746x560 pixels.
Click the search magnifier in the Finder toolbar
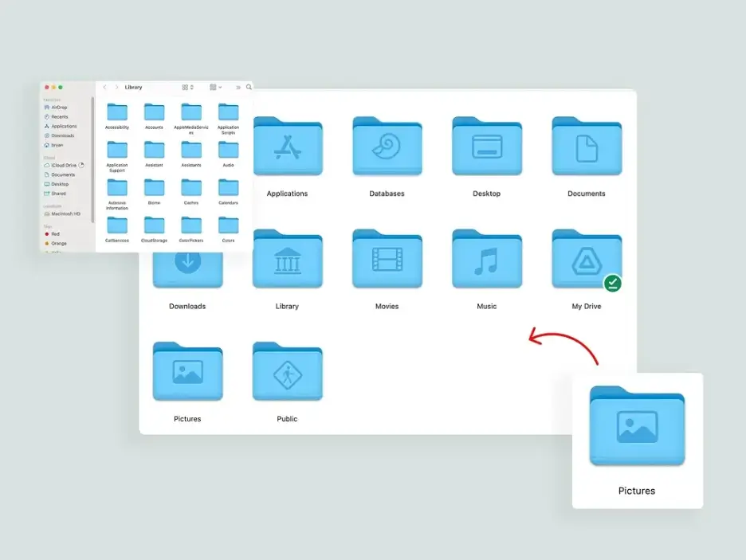[x=249, y=87]
